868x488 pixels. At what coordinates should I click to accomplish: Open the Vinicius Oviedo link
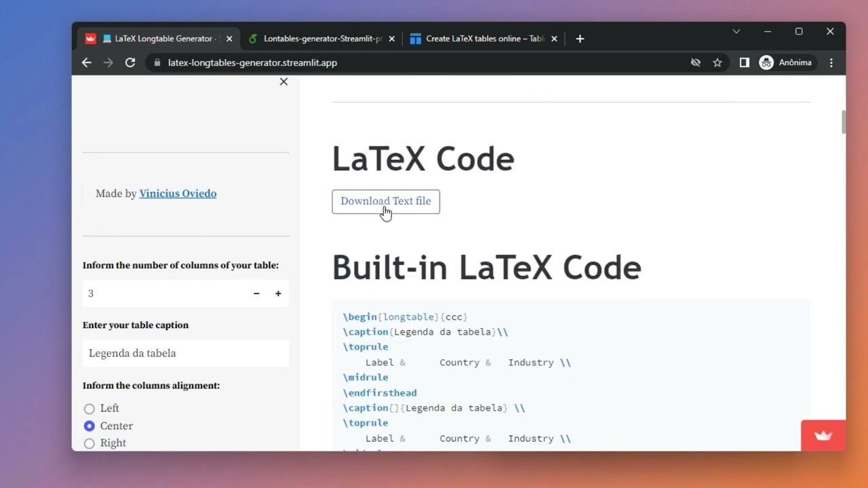(x=178, y=194)
